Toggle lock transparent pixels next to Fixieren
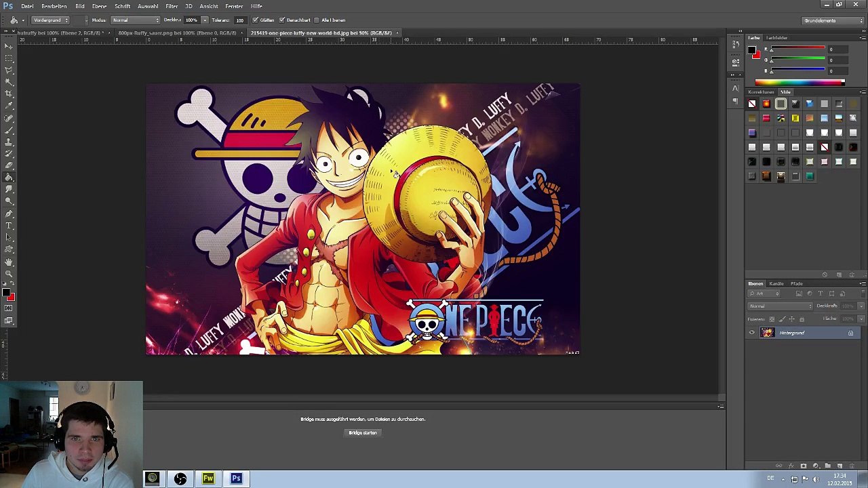 tap(772, 319)
